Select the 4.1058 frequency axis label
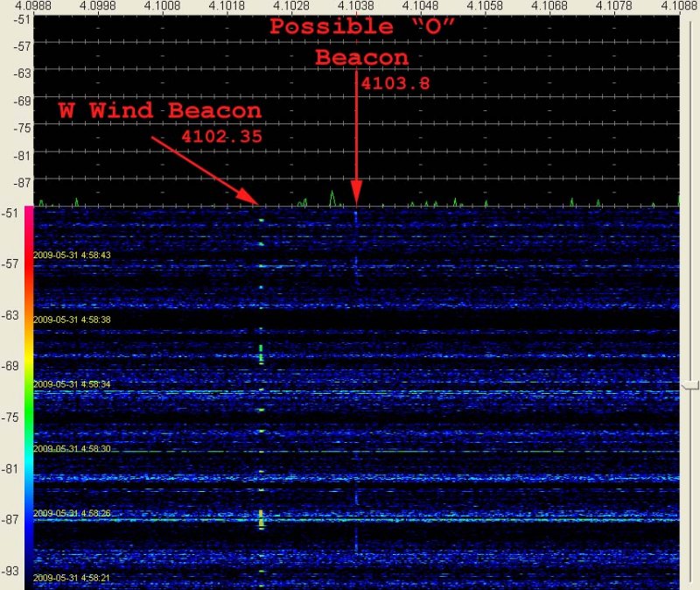 (485, 6)
